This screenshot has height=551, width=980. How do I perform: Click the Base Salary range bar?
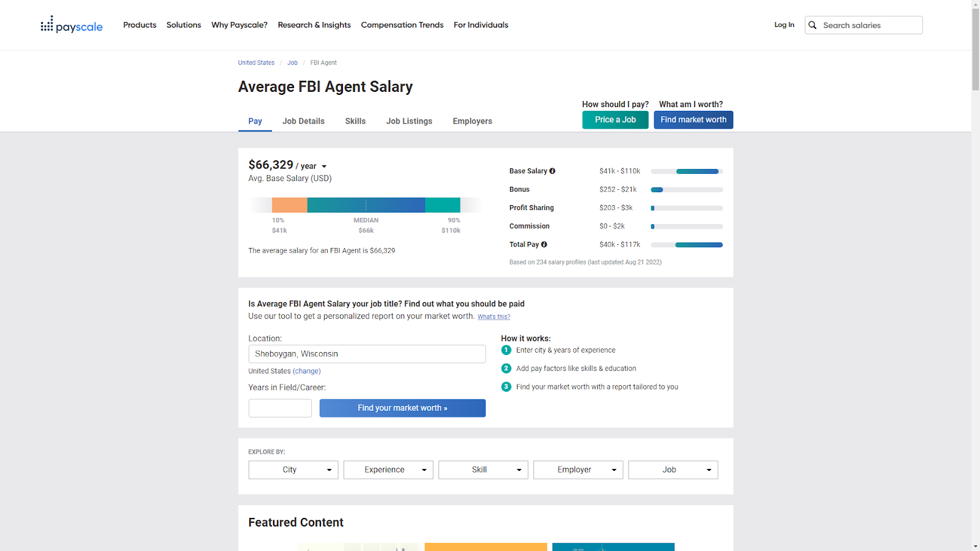[x=687, y=171]
